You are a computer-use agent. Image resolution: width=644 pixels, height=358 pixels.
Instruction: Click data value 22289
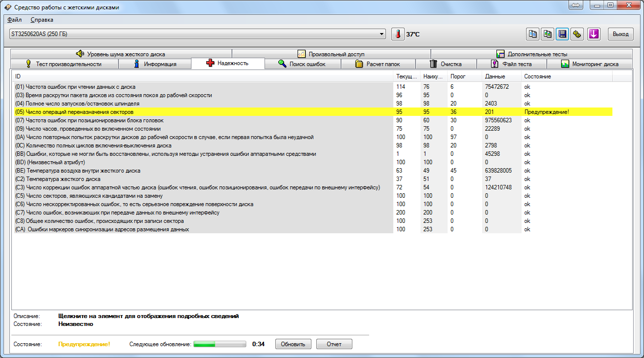point(492,129)
